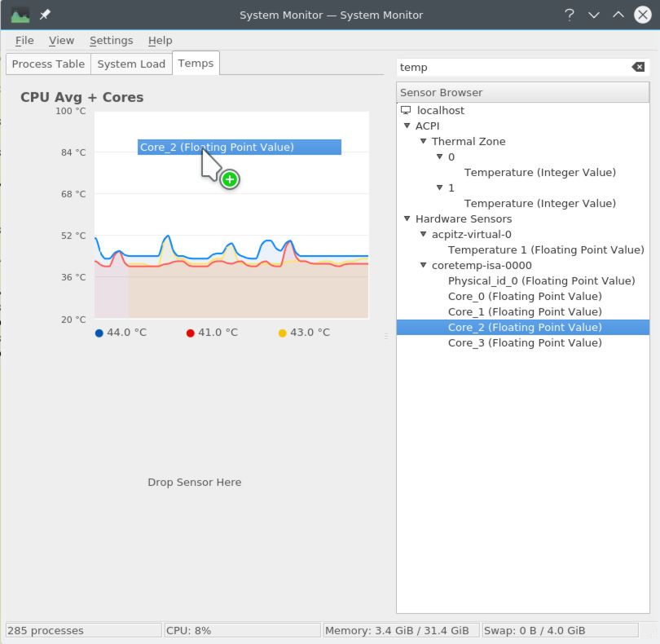660x644 pixels.
Task: Collapse the ACPI tree node
Action: point(407,126)
